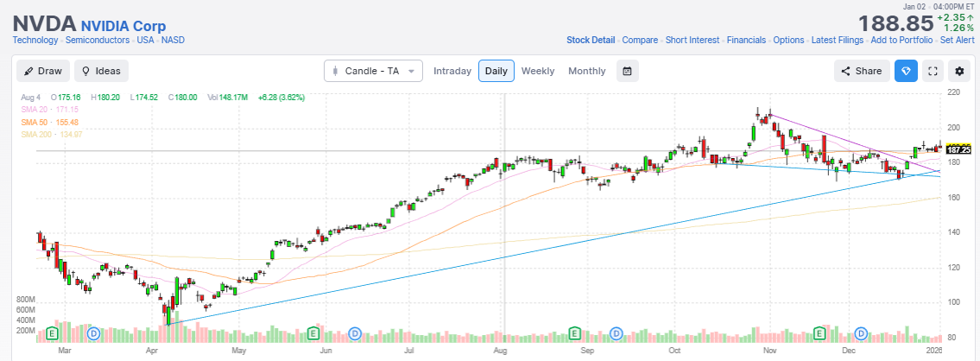Select the Stock Detail menu item

tap(591, 40)
